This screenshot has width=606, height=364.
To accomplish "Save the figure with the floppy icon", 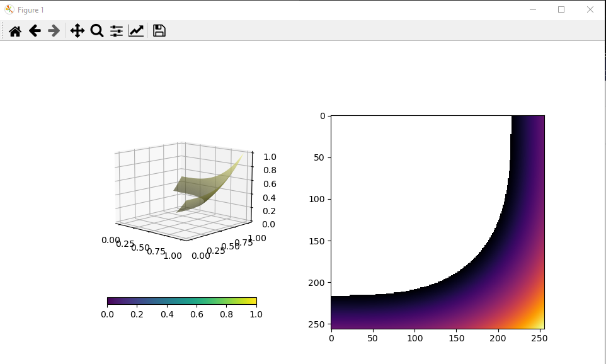I will point(159,31).
